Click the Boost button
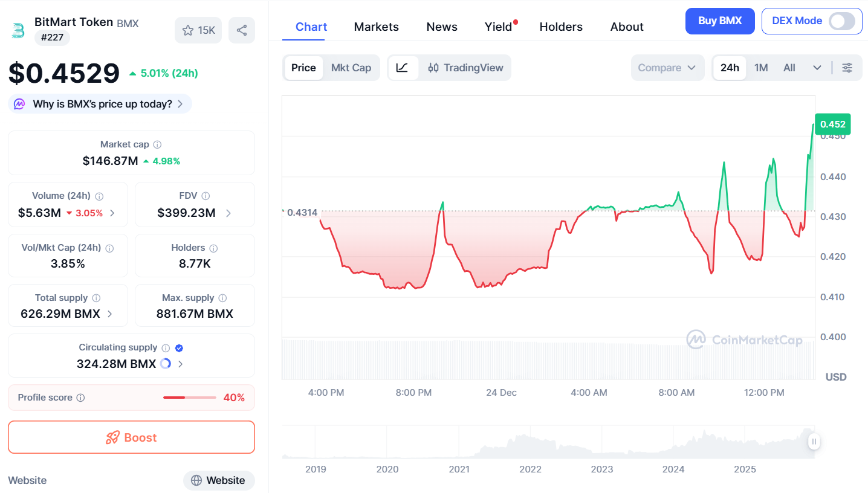 pyautogui.click(x=131, y=437)
